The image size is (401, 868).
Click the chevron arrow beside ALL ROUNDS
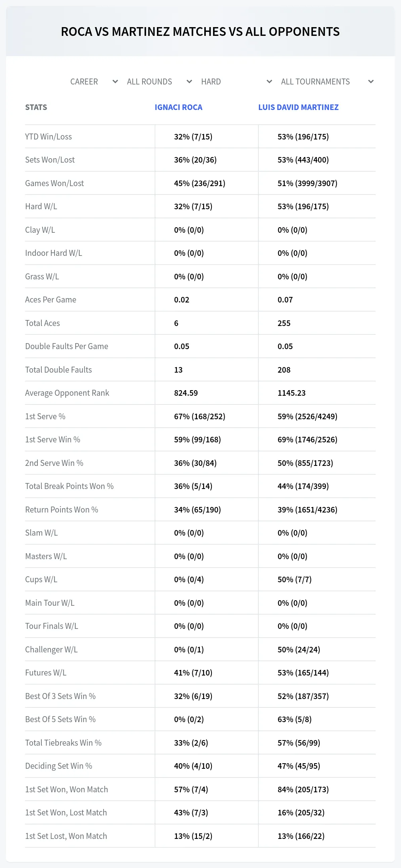[189, 82]
